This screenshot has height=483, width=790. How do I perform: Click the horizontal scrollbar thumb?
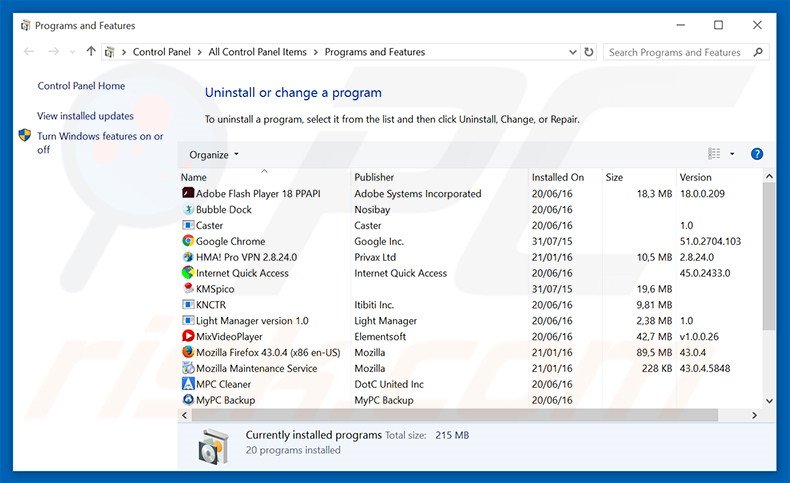[x=454, y=415]
